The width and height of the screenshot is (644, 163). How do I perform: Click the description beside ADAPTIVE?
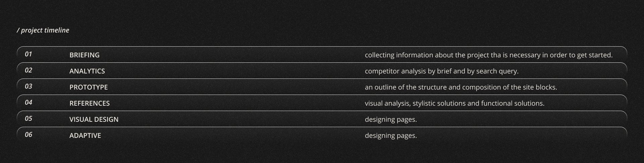[x=391, y=135]
